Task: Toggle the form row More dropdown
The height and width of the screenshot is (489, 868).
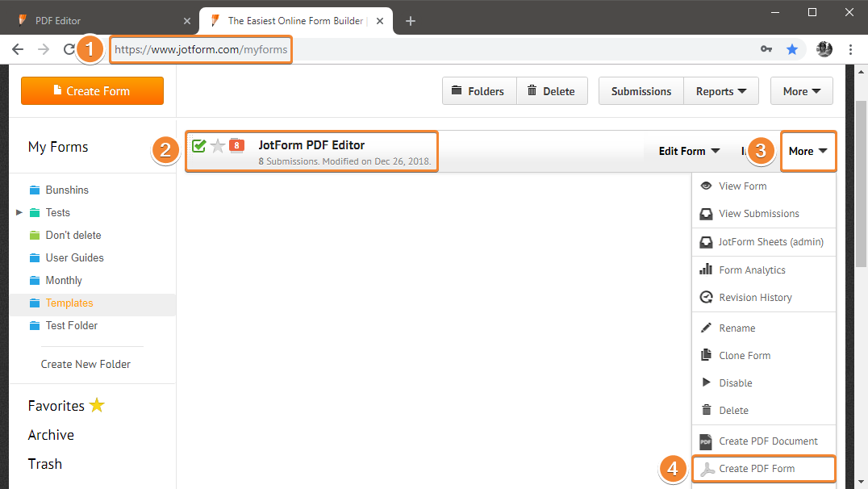Action: [x=808, y=151]
